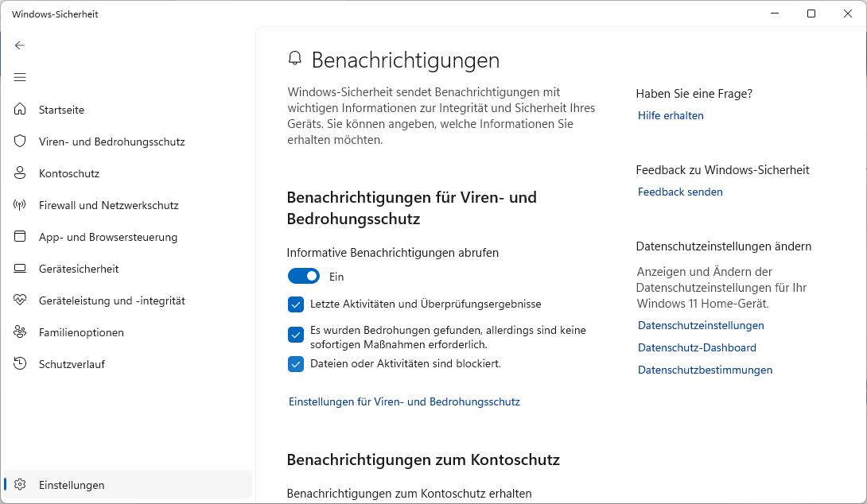The height and width of the screenshot is (504, 867).
Task: Click the laptop icon for Gerätesicherheit
Action: pyautogui.click(x=20, y=269)
